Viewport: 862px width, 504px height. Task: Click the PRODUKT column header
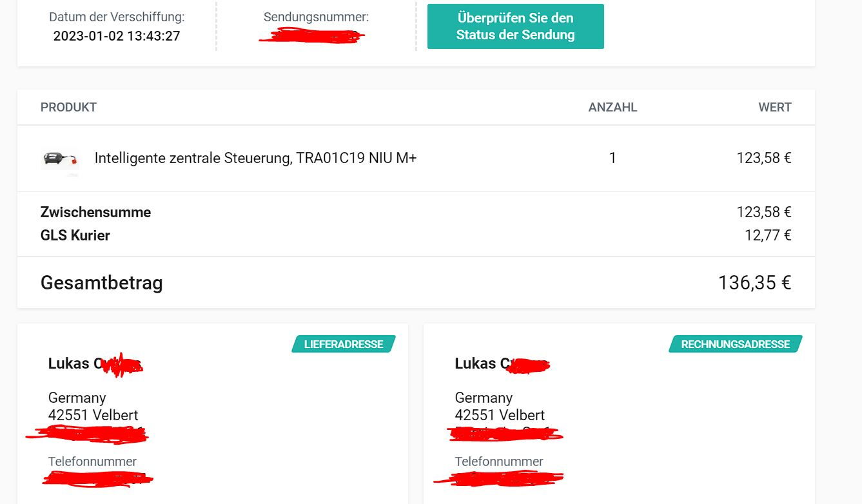tap(68, 108)
